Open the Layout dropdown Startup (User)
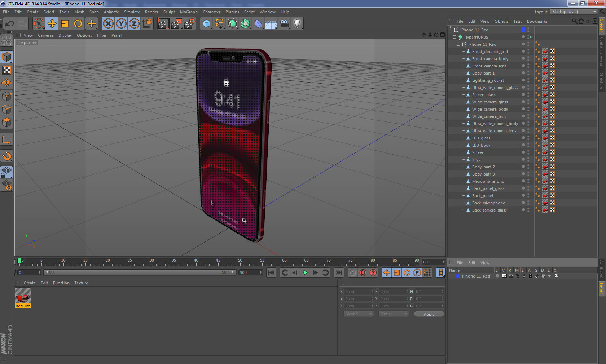This screenshot has height=364, width=606. 574,12
